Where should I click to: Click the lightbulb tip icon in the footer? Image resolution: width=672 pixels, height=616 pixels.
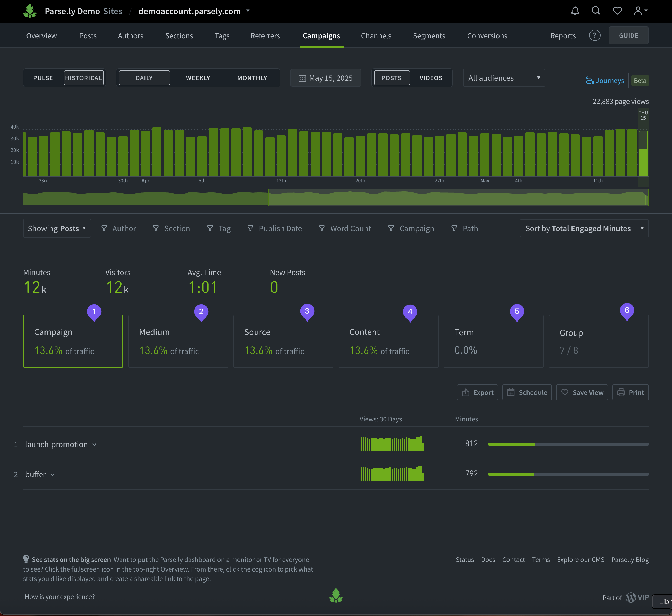(26, 559)
